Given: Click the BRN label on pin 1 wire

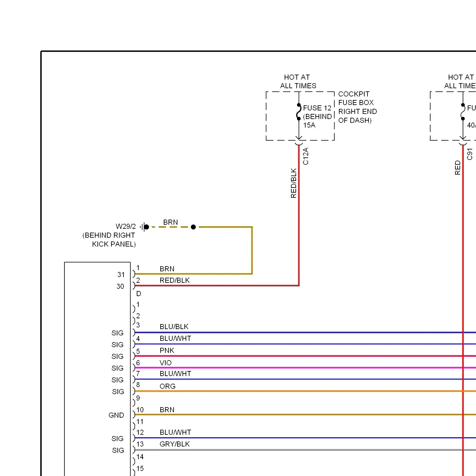Looking at the screenshot, I should coord(167,269).
